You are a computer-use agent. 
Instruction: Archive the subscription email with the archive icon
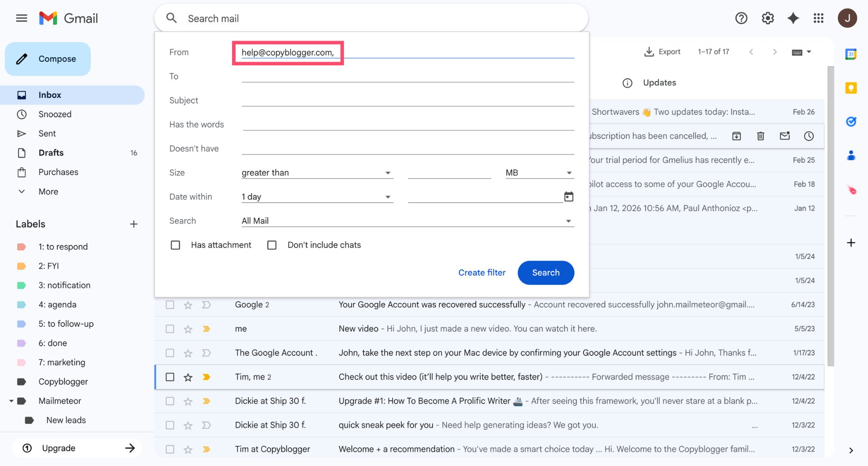[x=737, y=136]
